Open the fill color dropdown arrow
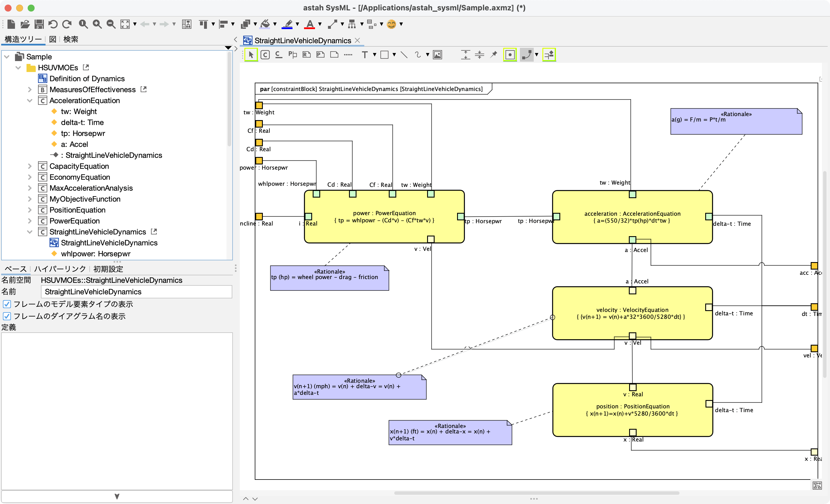830x504 pixels. click(x=275, y=24)
